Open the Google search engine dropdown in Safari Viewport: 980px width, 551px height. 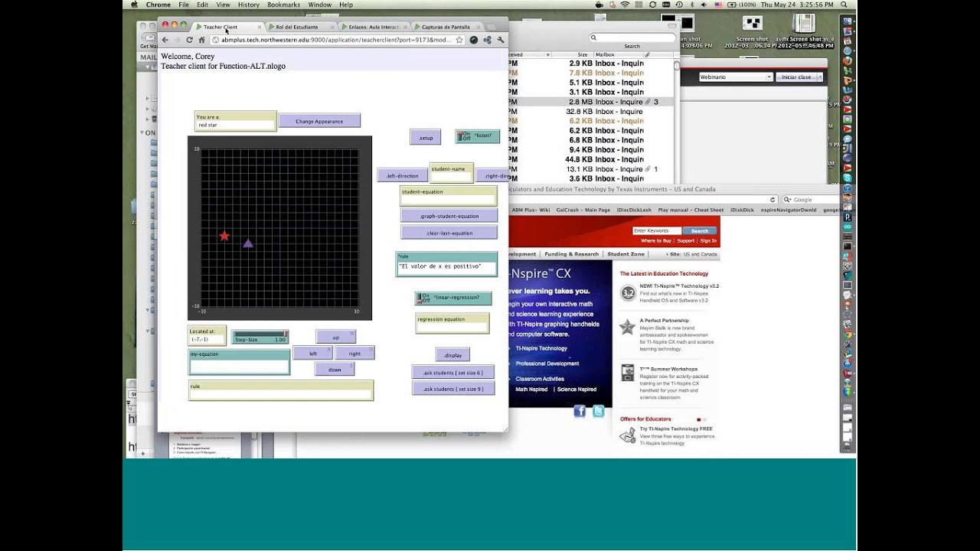coord(788,200)
